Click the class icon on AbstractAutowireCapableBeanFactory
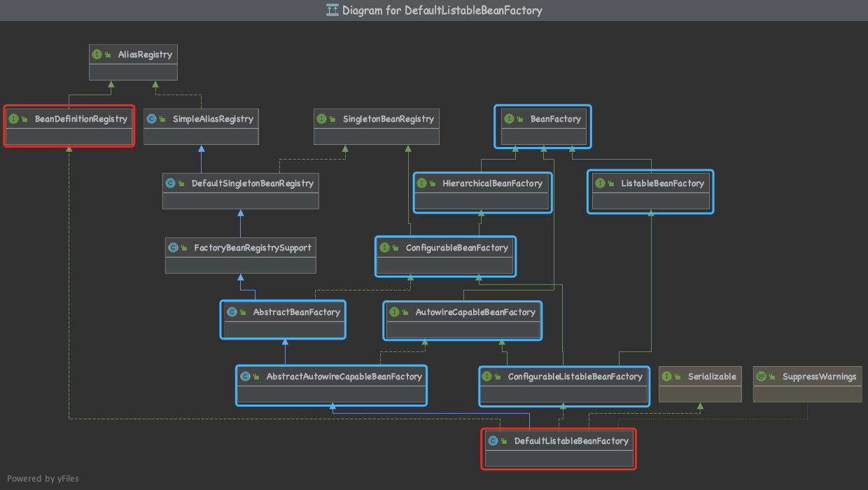Screen dimensions: 868x490 click(246, 376)
